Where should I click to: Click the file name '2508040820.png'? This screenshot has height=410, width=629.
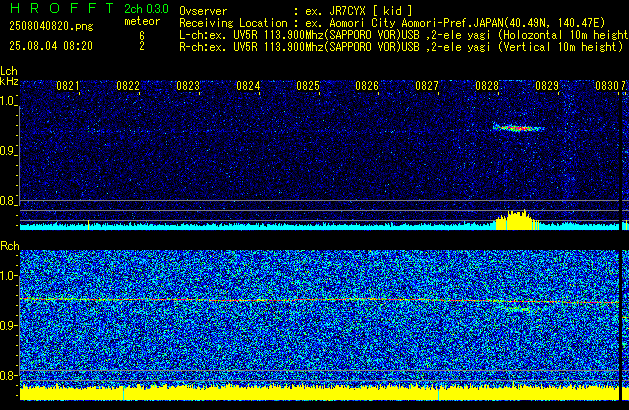click(51, 26)
